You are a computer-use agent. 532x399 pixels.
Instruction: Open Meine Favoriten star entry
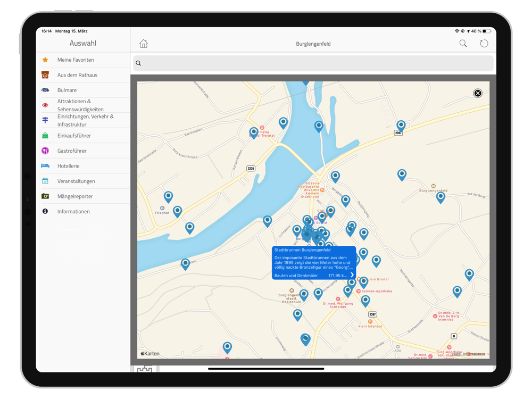(83, 60)
